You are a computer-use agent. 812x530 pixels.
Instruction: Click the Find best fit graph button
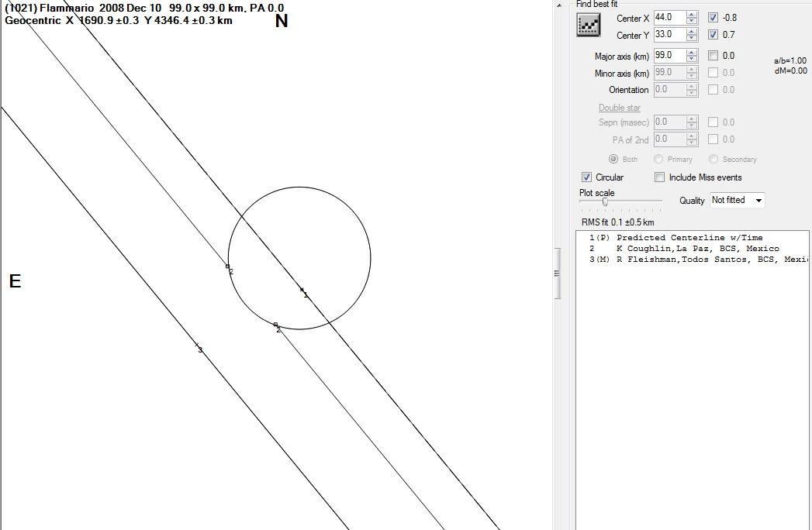(589, 26)
